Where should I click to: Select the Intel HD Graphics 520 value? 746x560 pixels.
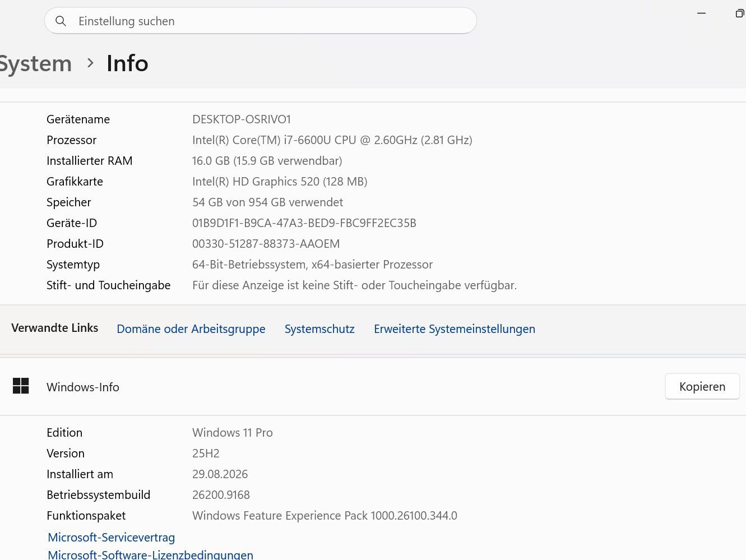tap(280, 182)
